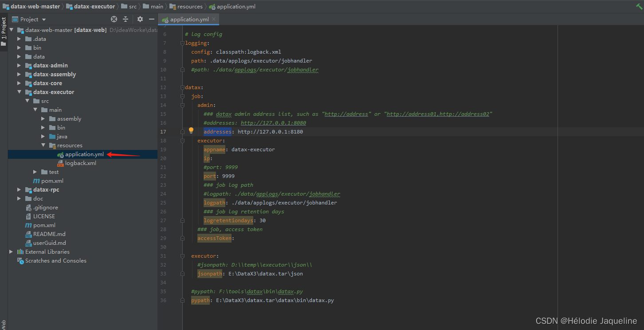Hide the Project panel with minimize icon
Viewport: 644px width, 330px height.
click(152, 19)
